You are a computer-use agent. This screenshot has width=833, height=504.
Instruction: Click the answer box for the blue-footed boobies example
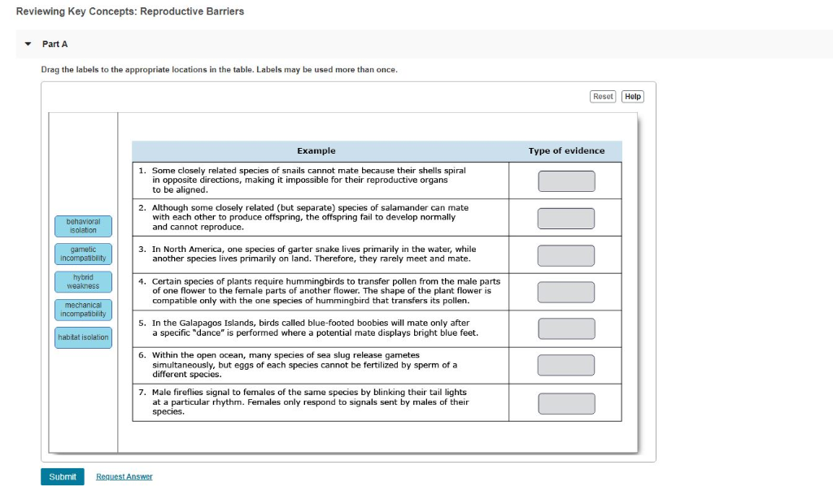click(x=565, y=328)
